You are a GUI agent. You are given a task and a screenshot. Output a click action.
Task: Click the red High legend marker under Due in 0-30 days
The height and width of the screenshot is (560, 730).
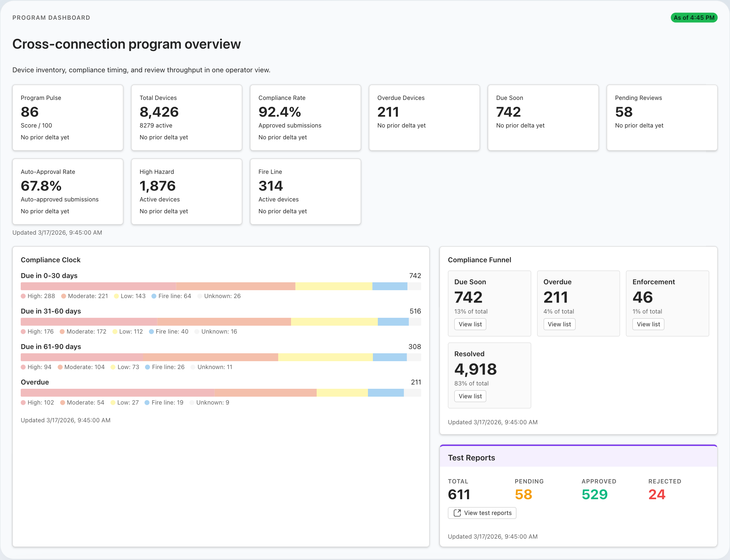pyautogui.click(x=24, y=296)
